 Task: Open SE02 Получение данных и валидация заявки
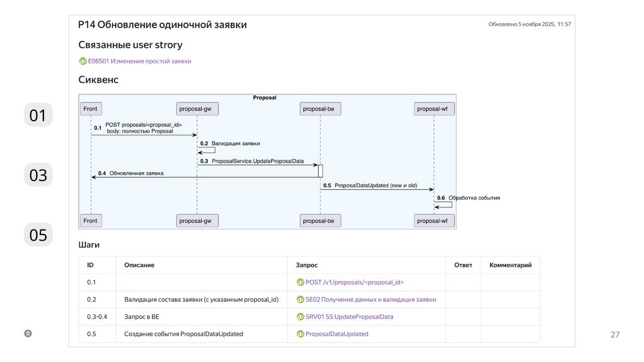click(371, 300)
